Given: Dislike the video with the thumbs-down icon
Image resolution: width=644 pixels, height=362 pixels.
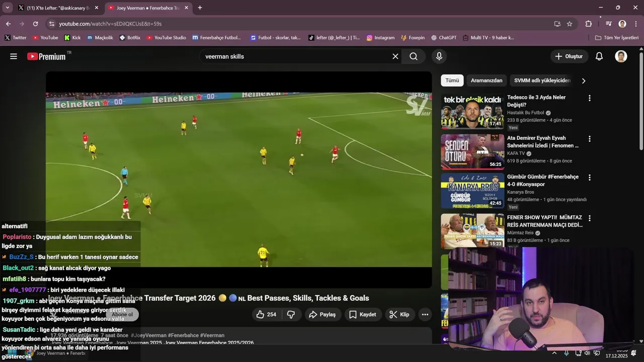Looking at the screenshot, I should 291,314.
